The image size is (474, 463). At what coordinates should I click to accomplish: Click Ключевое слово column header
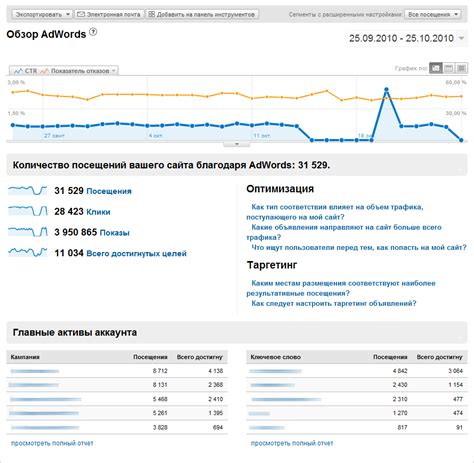point(275,357)
